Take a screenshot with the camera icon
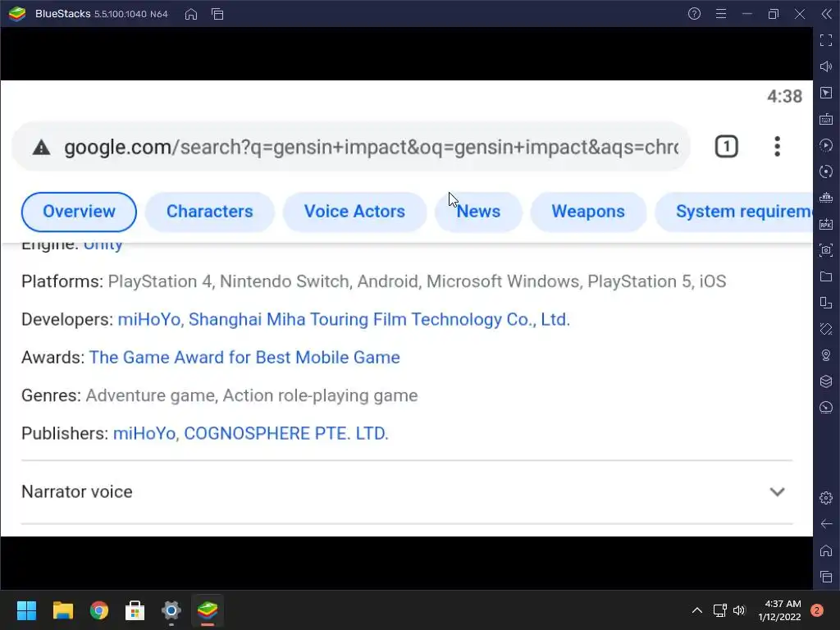 click(826, 250)
